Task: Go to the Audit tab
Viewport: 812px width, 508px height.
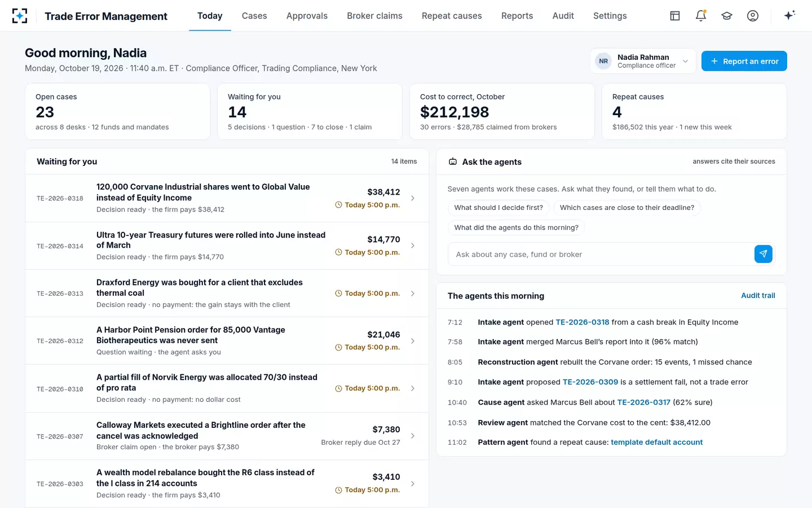Action: click(563, 16)
